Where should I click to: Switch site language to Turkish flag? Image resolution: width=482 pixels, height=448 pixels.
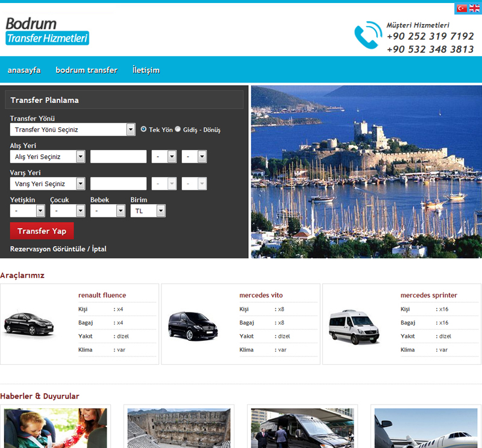pyautogui.click(x=462, y=8)
